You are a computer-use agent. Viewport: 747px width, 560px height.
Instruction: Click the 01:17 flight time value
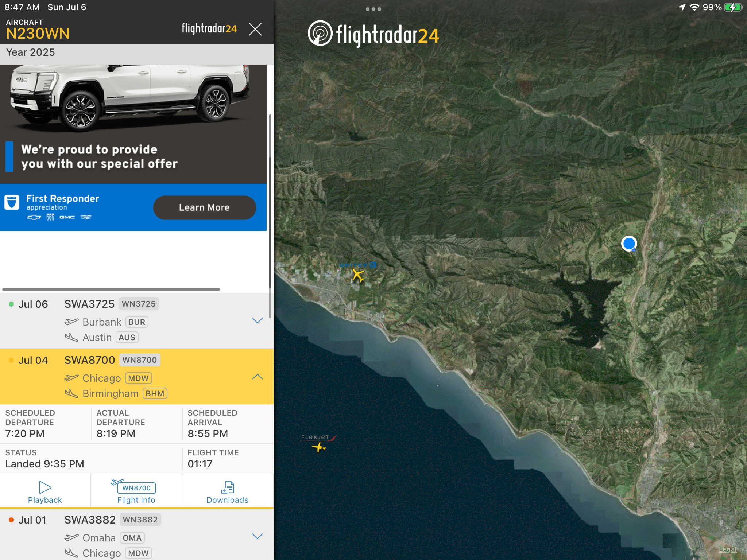coord(200,464)
